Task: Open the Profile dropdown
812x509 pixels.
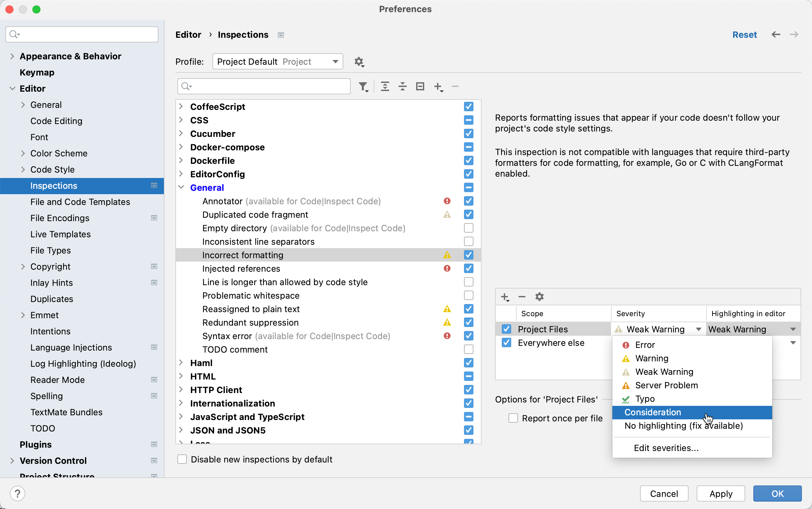Action: [x=278, y=62]
